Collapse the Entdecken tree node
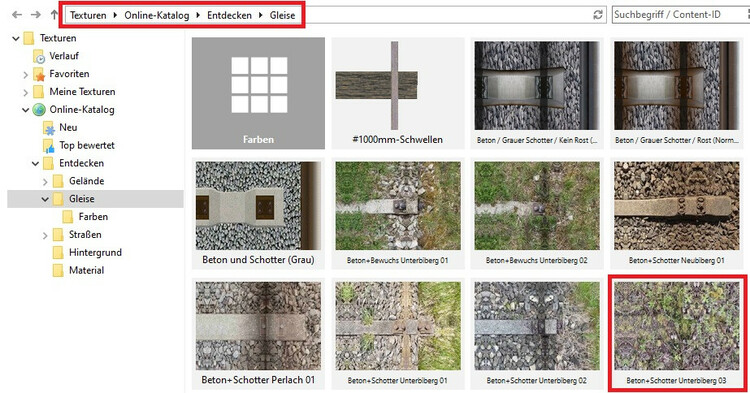Screen dimensions: 750x393 point(35,164)
